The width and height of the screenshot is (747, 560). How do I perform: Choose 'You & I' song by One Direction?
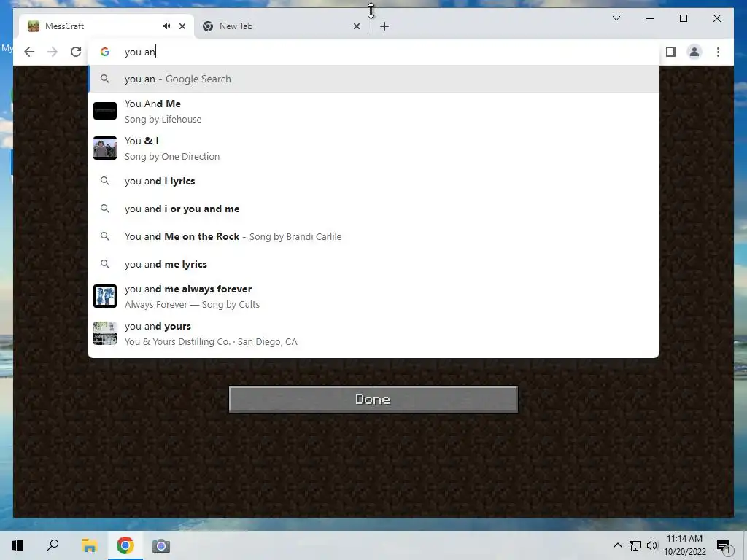[373, 148]
